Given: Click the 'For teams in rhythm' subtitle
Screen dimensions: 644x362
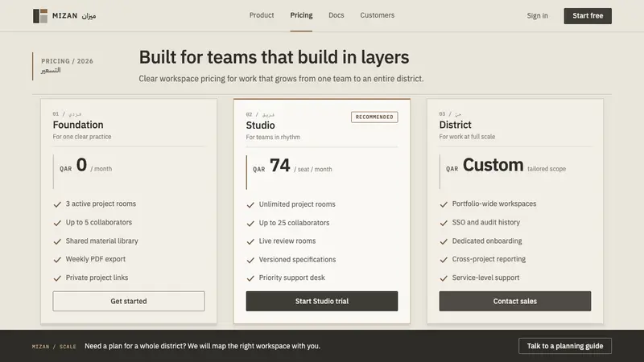Looking at the screenshot, I should (x=273, y=137).
